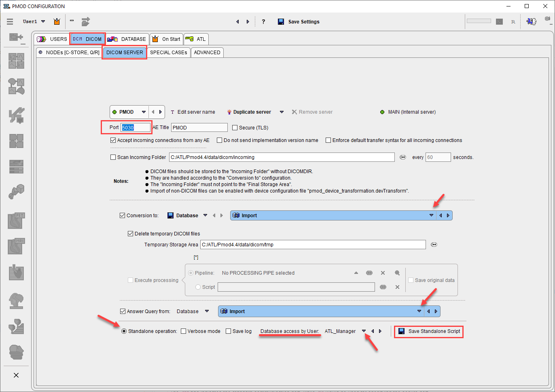
Task: Expand the Conversion Import database dropdown
Action: pos(431,216)
